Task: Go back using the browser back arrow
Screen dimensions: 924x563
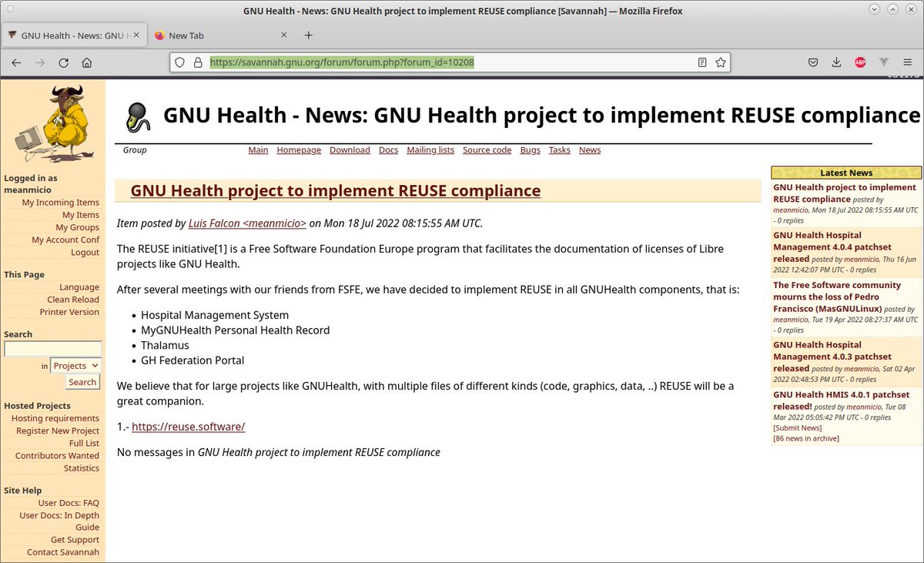Action: (x=16, y=62)
